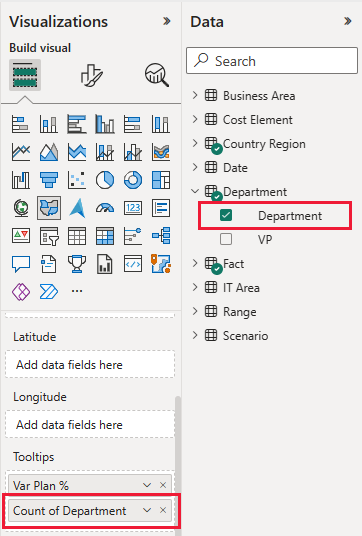Select the Line chart visual
362x536 pixels.
(x=21, y=152)
